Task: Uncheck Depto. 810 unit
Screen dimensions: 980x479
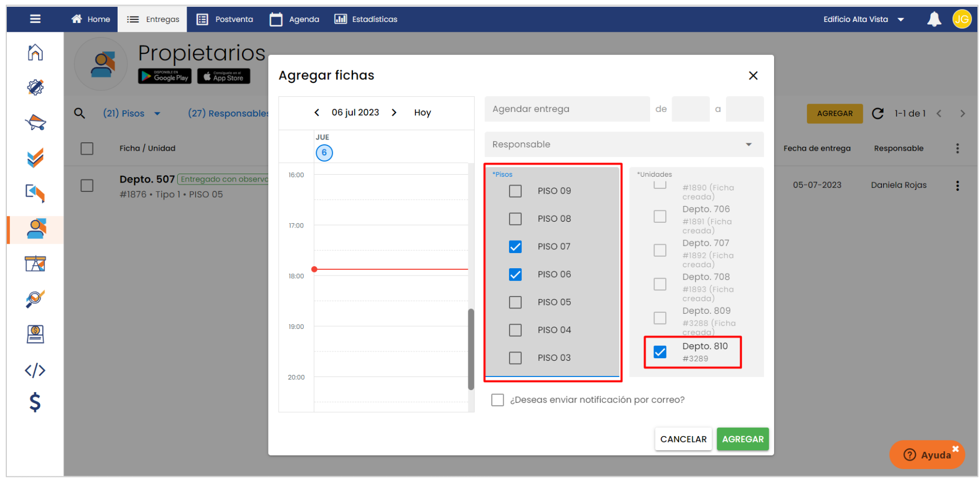Action: click(x=660, y=352)
